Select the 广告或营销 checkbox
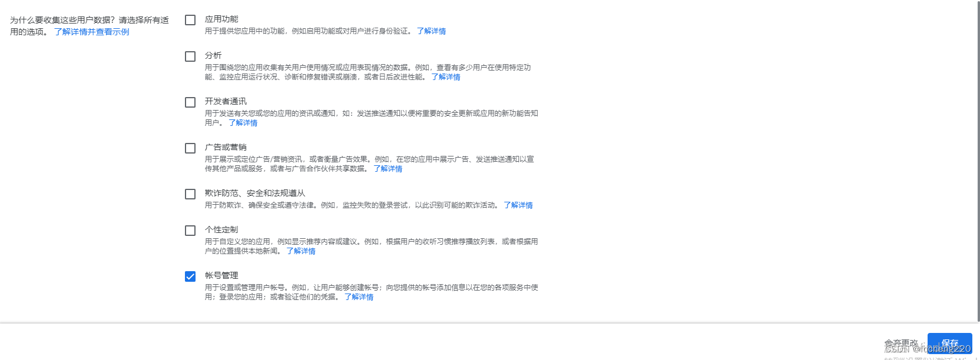Image resolution: width=980 pixels, height=360 pixels. (x=190, y=148)
